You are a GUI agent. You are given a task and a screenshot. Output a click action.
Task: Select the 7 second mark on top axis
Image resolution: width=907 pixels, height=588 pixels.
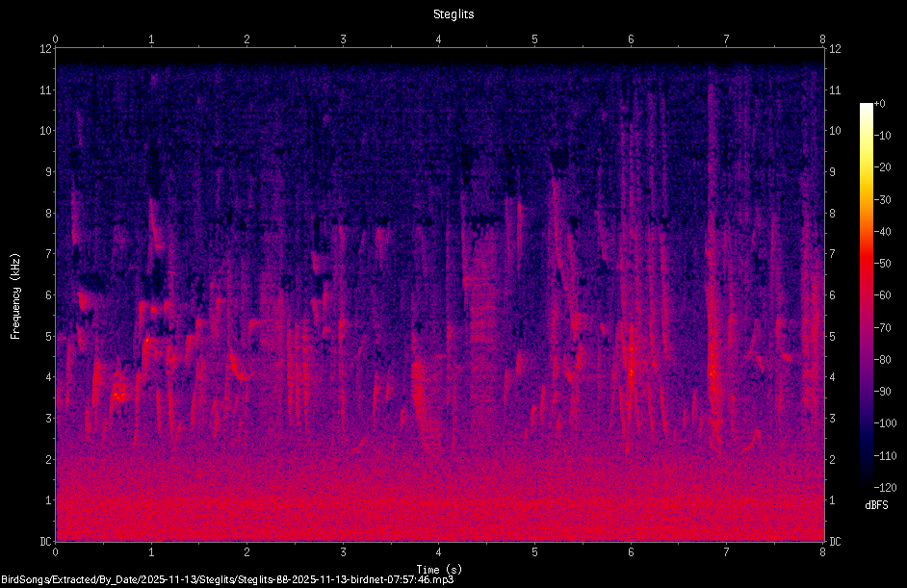(727, 39)
